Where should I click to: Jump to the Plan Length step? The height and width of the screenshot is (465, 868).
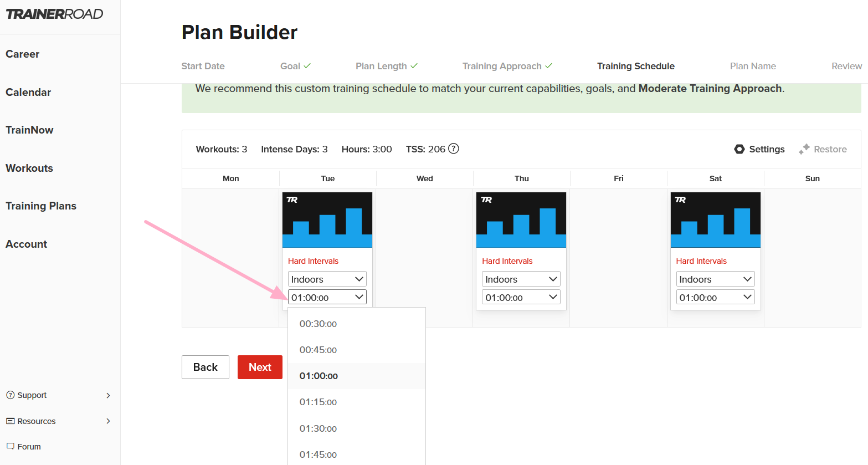[x=381, y=66]
